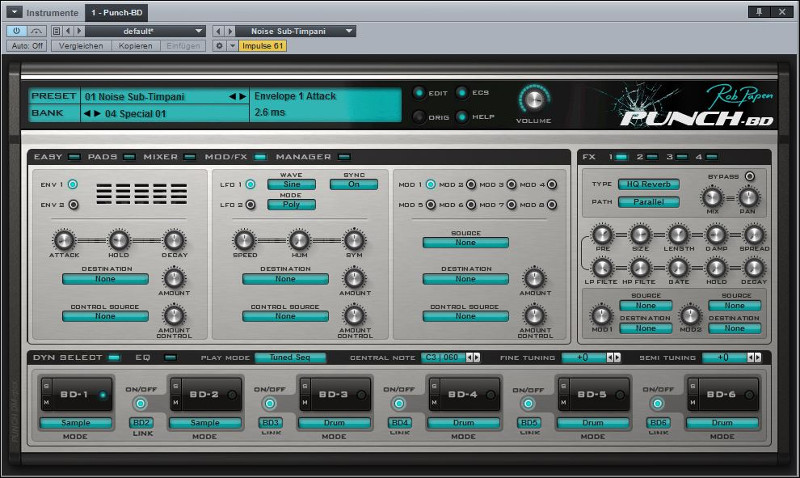Select LFO 2 radio button
This screenshot has width=800, height=478.
point(250,205)
